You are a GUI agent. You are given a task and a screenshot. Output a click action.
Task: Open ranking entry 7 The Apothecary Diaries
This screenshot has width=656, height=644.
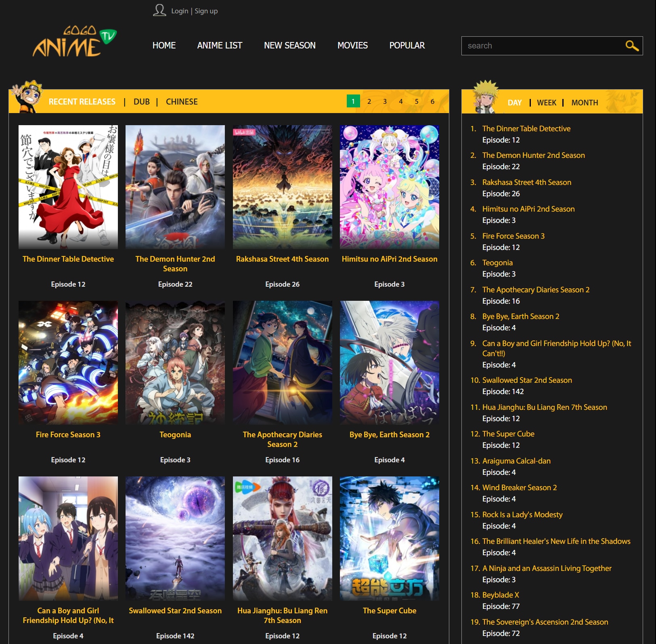[x=536, y=289]
